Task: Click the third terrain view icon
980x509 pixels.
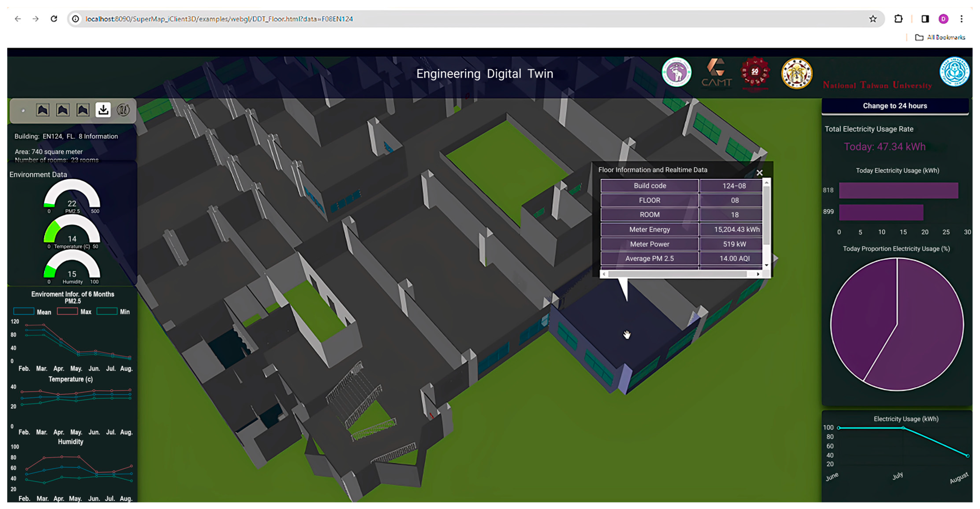Action: pyautogui.click(x=83, y=110)
